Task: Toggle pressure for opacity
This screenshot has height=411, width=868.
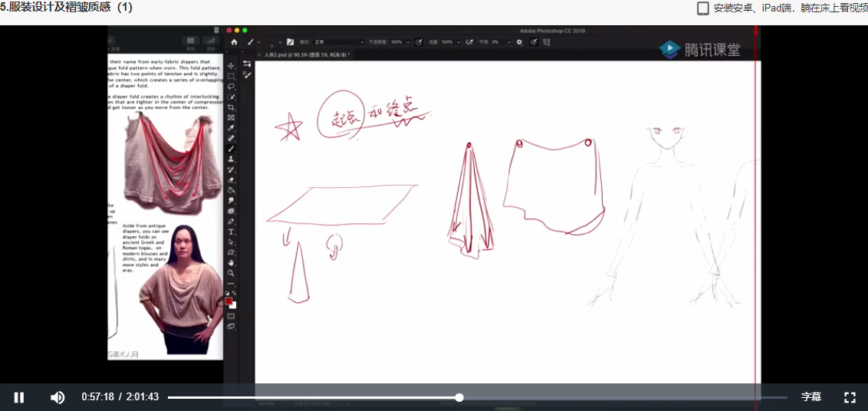Action: tap(419, 42)
